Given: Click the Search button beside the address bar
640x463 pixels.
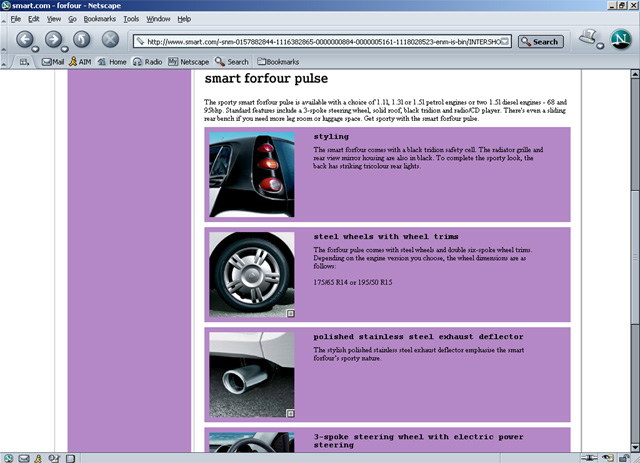Looking at the screenshot, I should [541, 42].
